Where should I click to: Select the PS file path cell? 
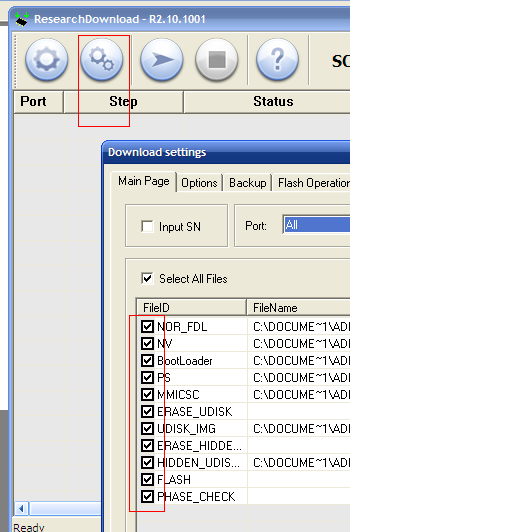point(299,378)
